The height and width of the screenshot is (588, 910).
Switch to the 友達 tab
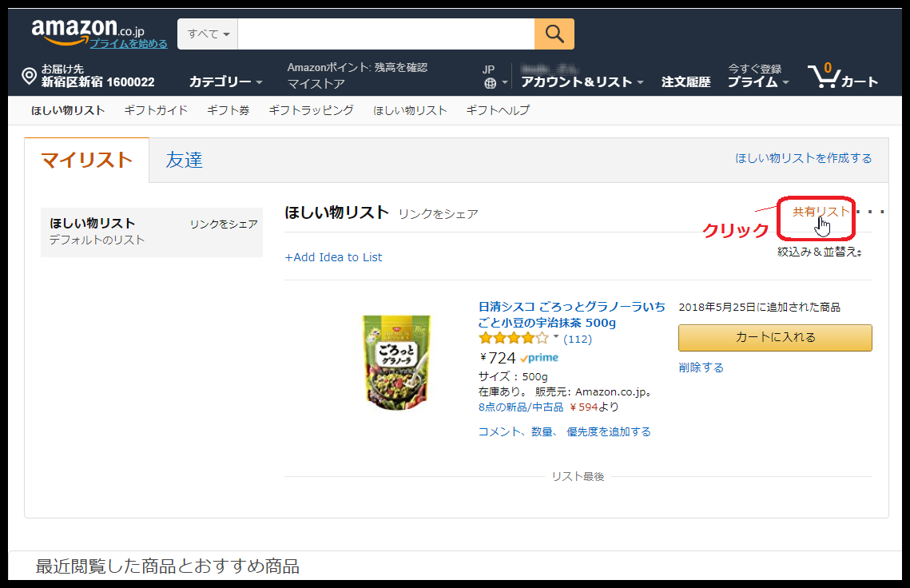[185, 160]
